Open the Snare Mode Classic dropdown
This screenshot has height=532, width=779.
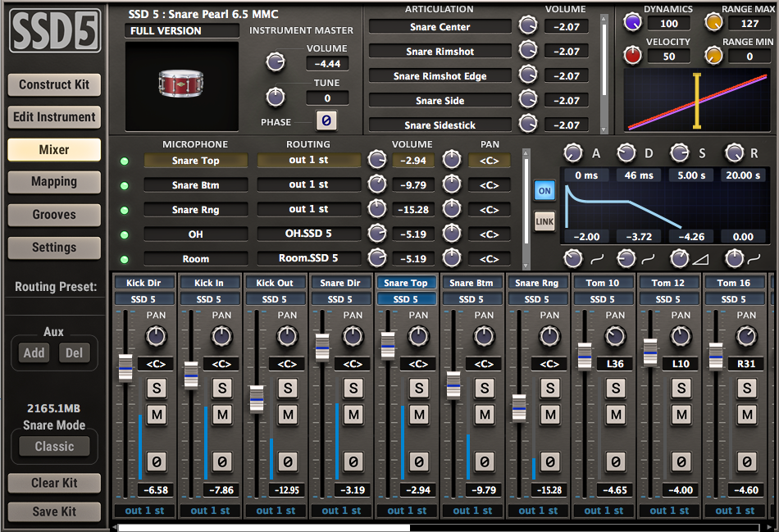(55, 446)
